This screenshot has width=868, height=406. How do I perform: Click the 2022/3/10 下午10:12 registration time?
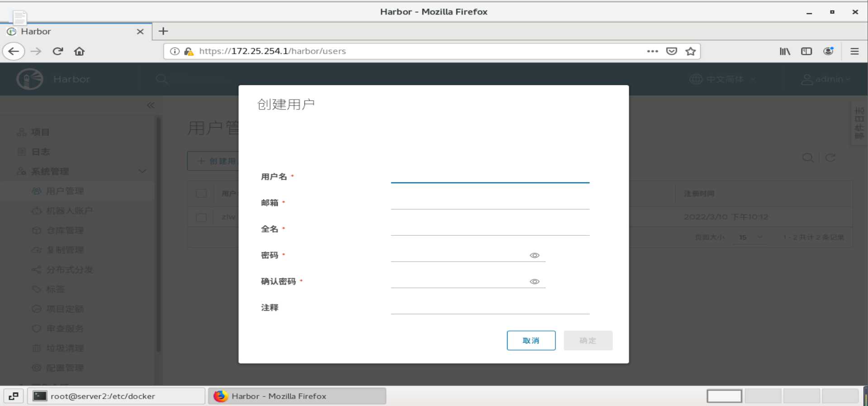click(x=726, y=217)
